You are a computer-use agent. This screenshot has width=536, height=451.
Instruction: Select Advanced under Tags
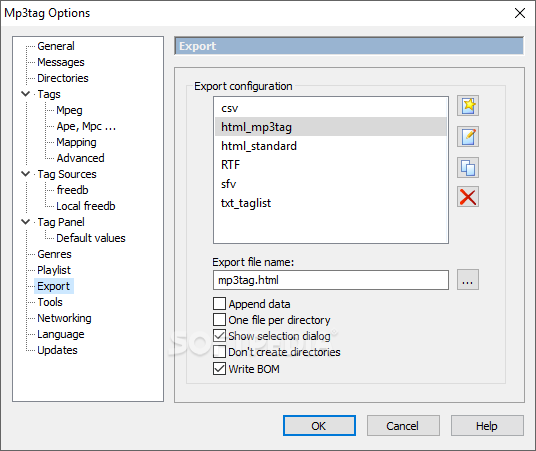coord(80,158)
